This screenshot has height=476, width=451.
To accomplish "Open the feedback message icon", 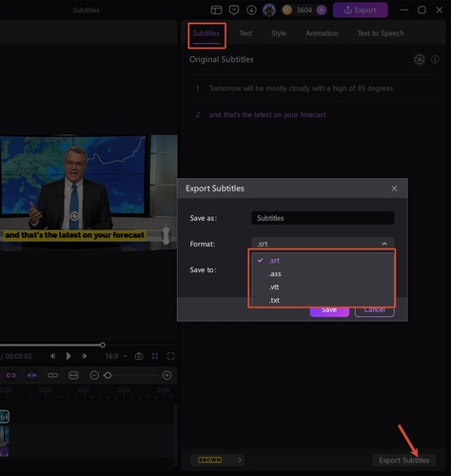I will [x=234, y=10].
